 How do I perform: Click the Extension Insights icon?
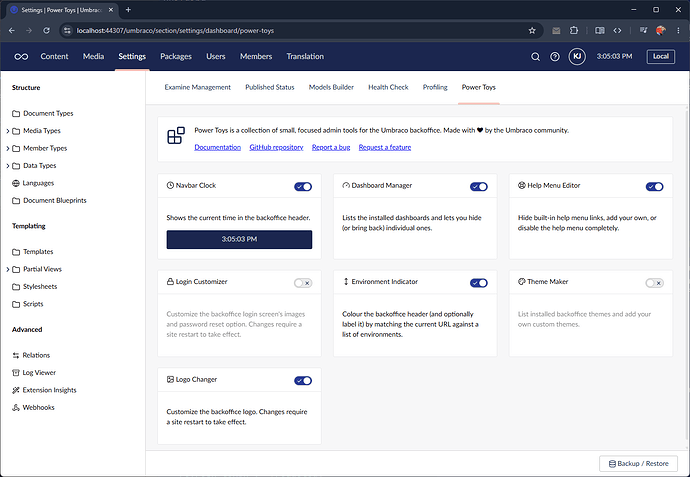tap(16, 390)
